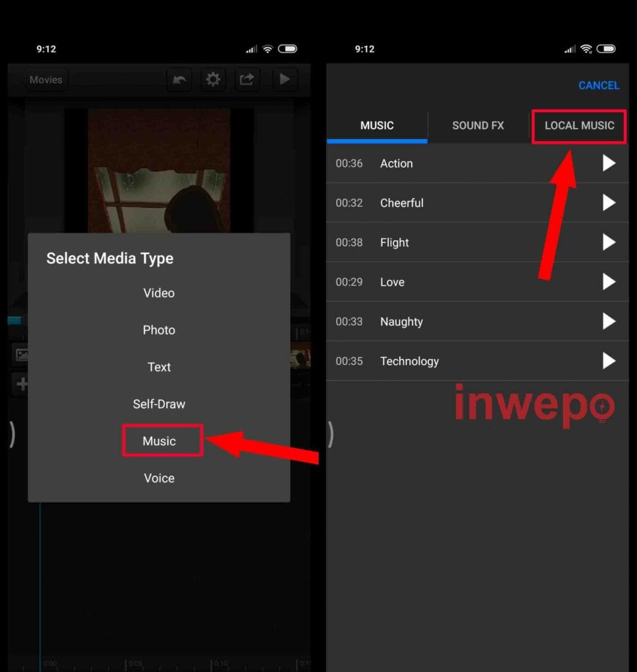Select the MUSIC tab
The width and height of the screenshot is (637, 672).
[377, 125]
